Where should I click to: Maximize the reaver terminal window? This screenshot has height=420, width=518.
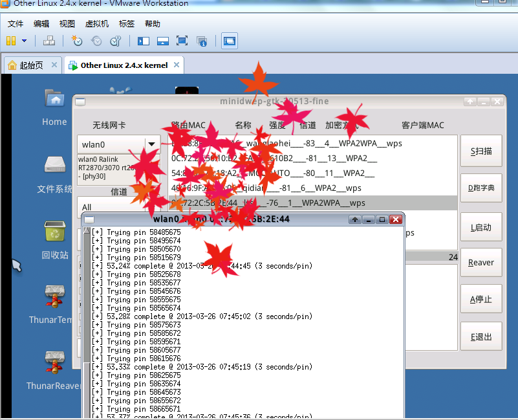pyautogui.click(x=382, y=219)
